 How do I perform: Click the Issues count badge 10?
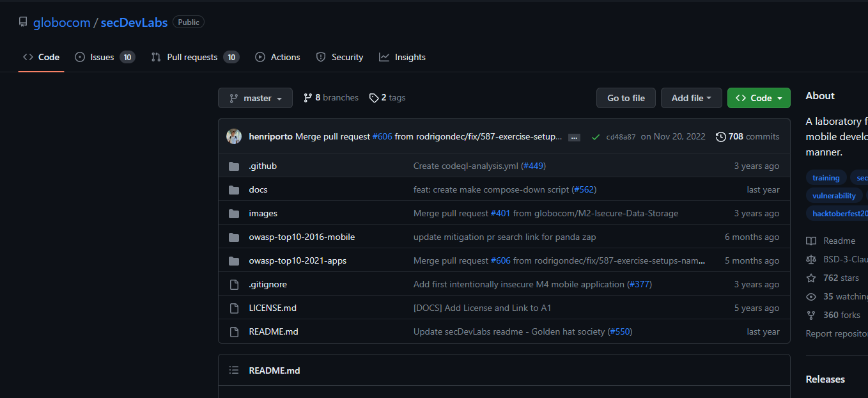tap(127, 57)
